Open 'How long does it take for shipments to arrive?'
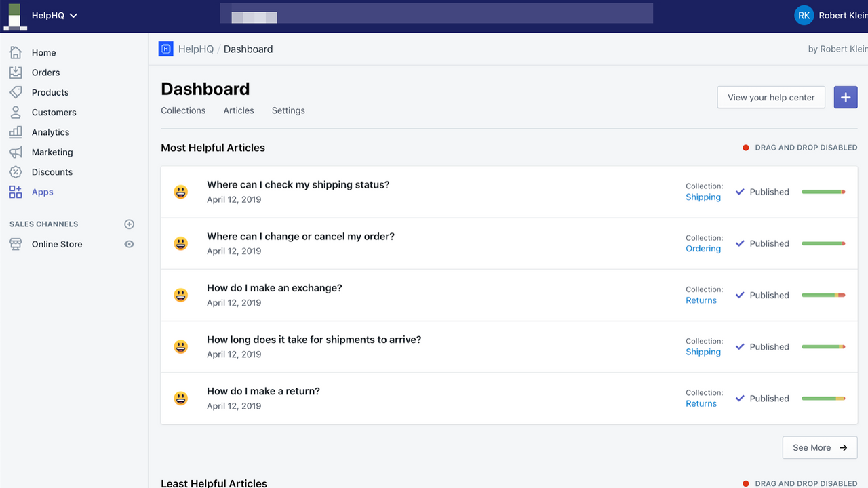The height and width of the screenshot is (488, 868). [x=314, y=339]
